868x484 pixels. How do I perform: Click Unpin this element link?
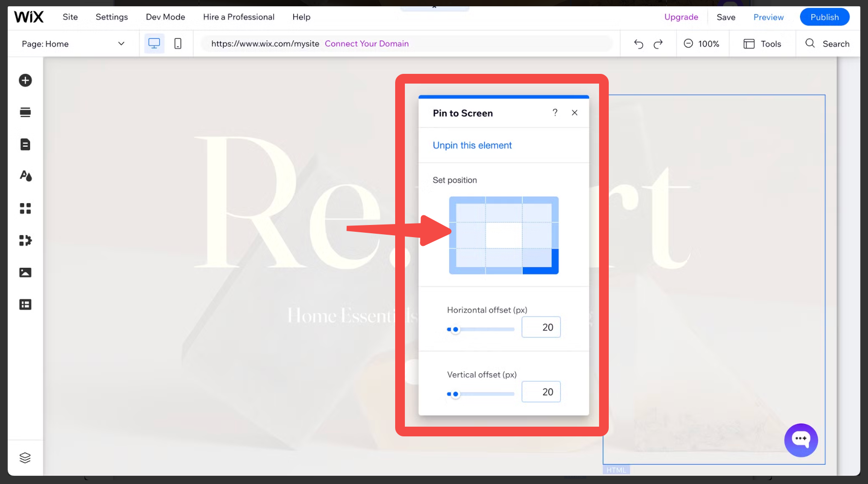472,145
